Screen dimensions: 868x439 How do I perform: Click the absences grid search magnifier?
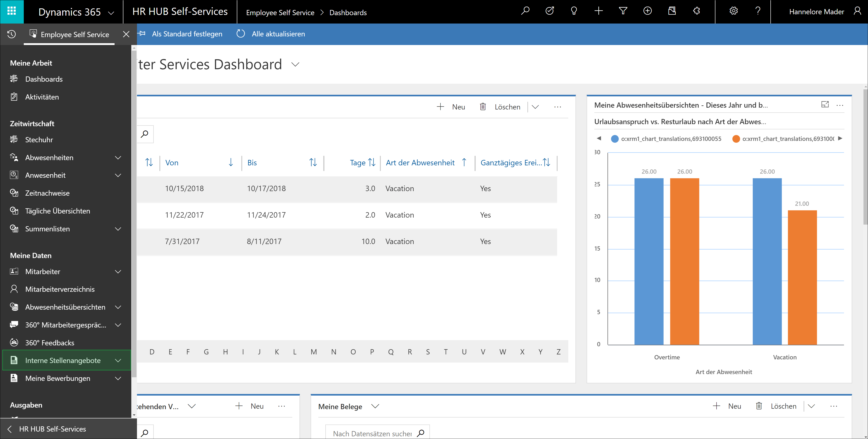(x=145, y=134)
